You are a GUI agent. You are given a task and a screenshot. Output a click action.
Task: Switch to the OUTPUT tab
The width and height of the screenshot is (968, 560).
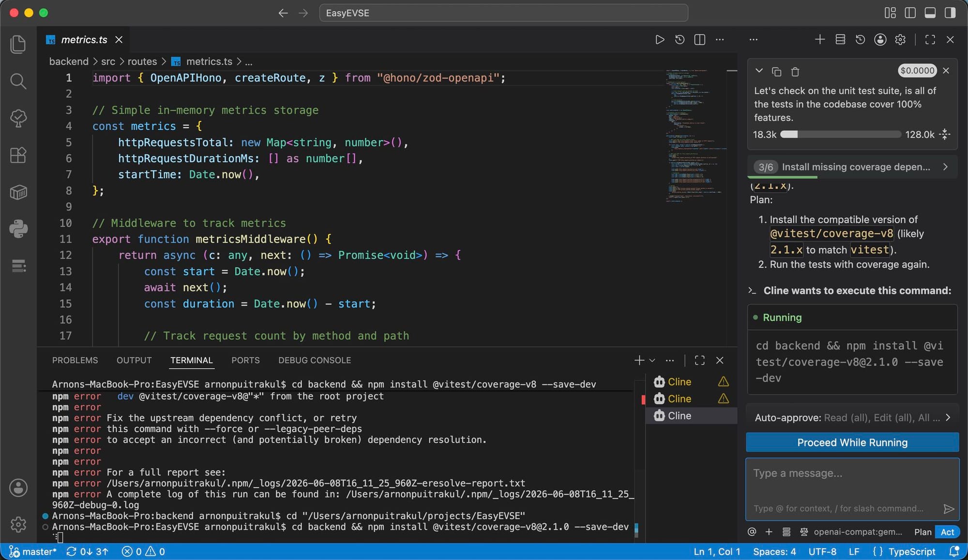[x=134, y=361]
